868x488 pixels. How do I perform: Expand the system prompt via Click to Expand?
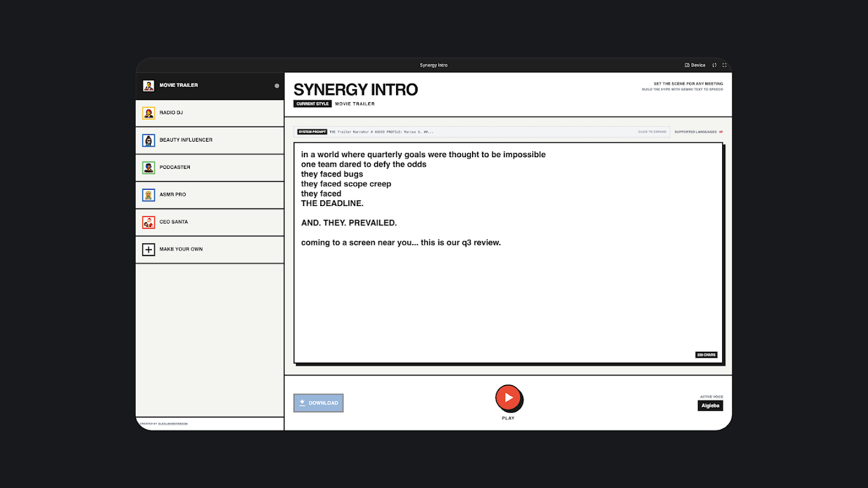coord(652,132)
